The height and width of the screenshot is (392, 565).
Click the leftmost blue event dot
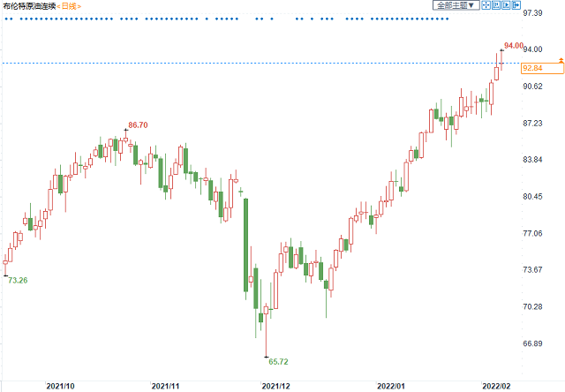click(x=6, y=18)
